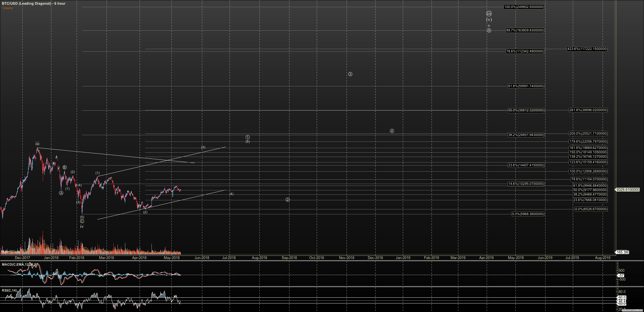Select the 261.8%(38896.02) extension label
This screenshot has height=312, width=644.
(x=588, y=110)
